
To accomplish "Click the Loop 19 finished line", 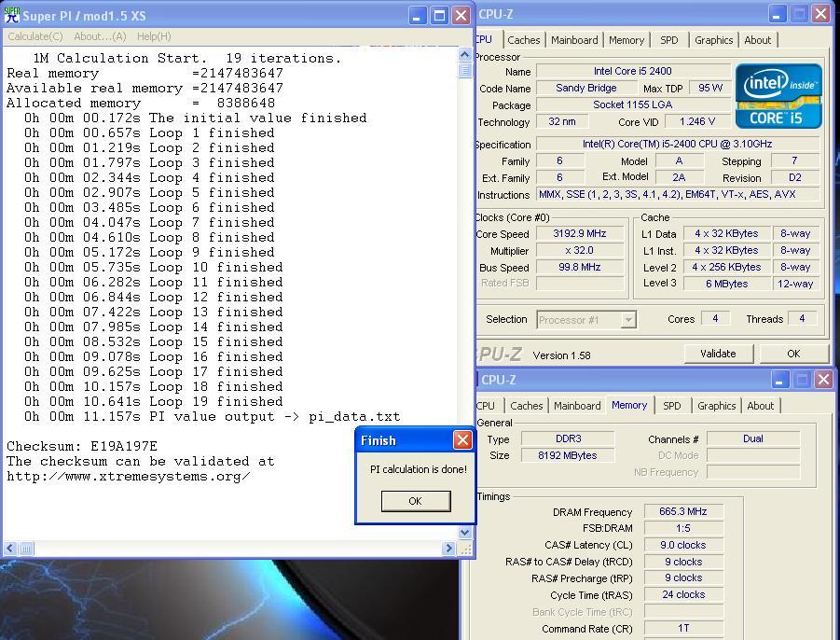I will pyautogui.click(x=153, y=401).
